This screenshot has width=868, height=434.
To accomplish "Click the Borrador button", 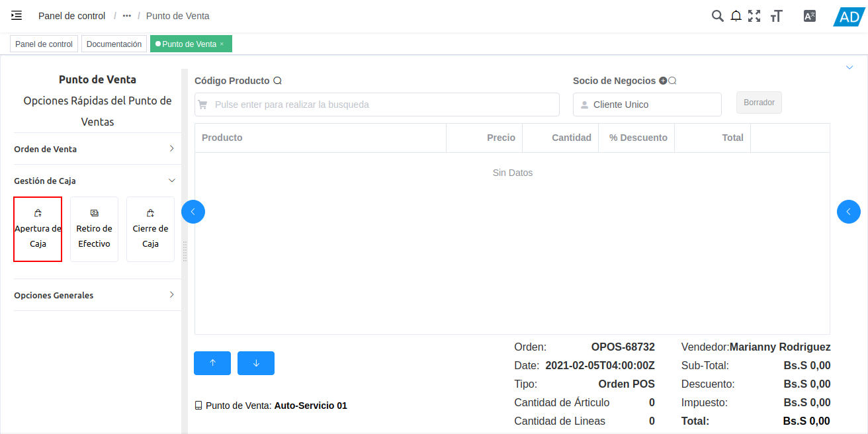I will coord(759,102).
